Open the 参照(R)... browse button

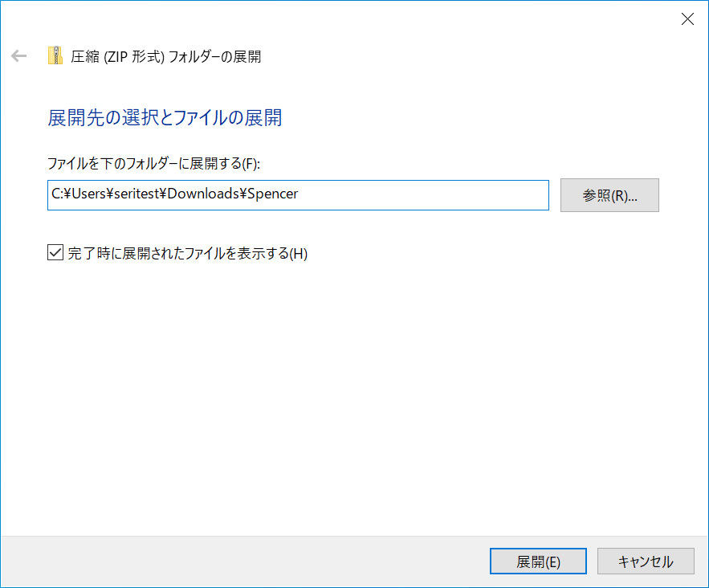click(609, 195)
